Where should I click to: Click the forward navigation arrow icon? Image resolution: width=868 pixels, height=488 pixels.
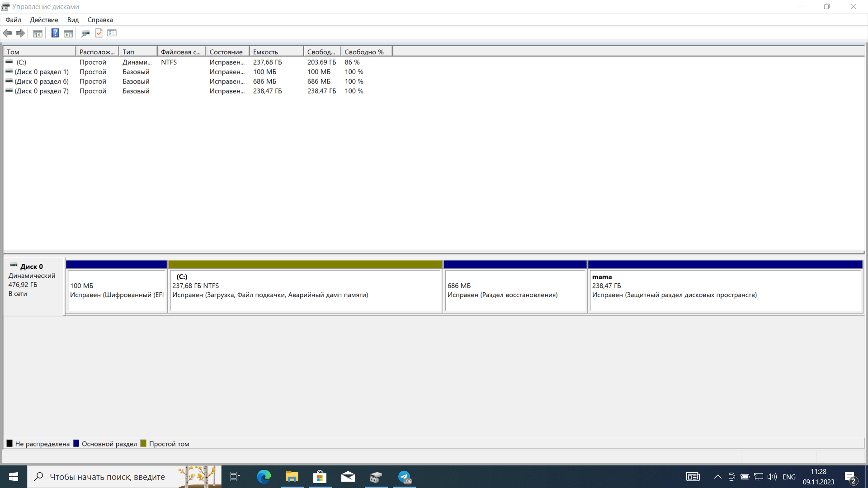pos(20,33)
